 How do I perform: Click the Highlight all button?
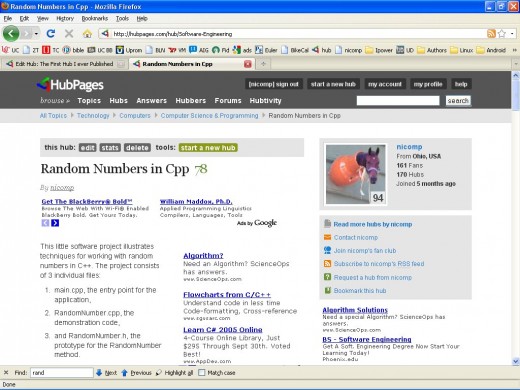pos(175,373)
